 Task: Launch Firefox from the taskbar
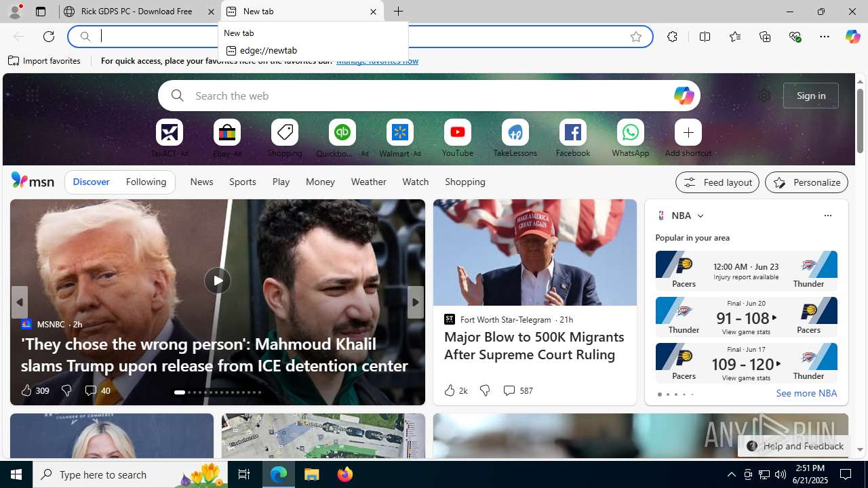point(345,474)
